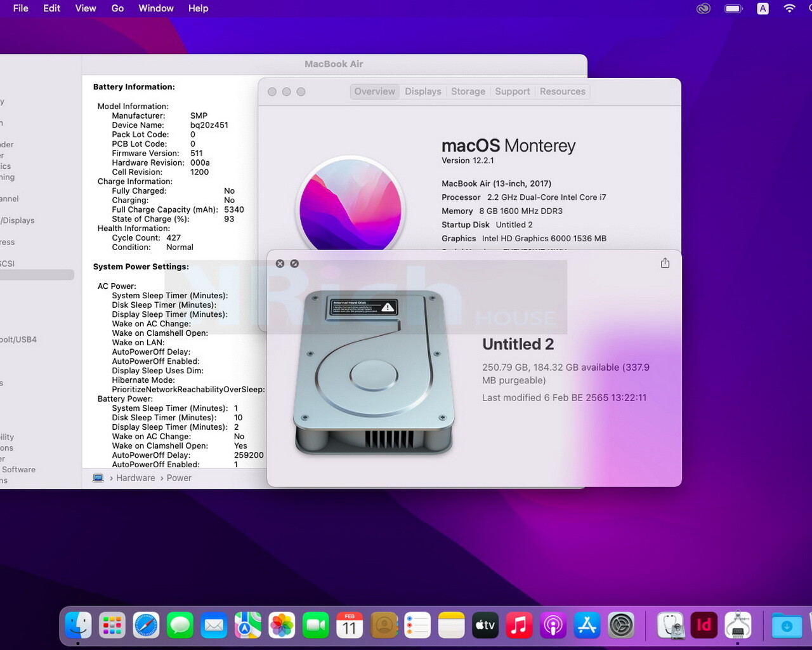Click the Memory 8 GB 1600 MHz DDR3 line
The image size is (812, 650).
502,211
